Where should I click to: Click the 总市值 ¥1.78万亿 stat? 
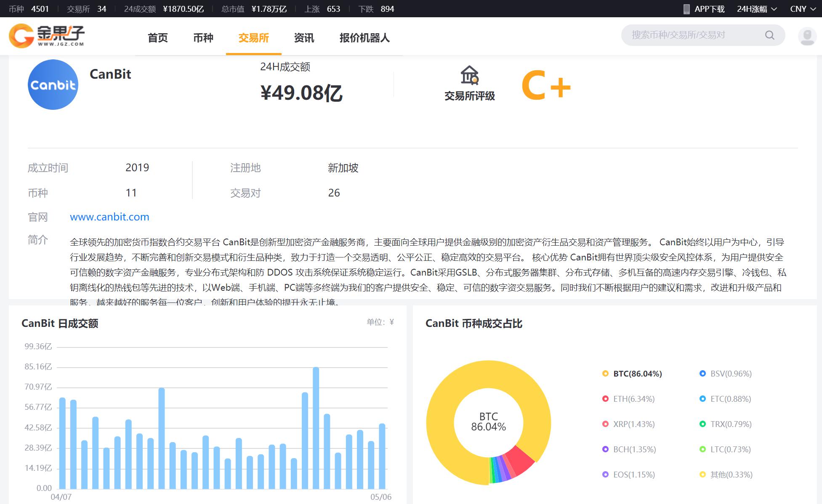[x=254, y=9]
